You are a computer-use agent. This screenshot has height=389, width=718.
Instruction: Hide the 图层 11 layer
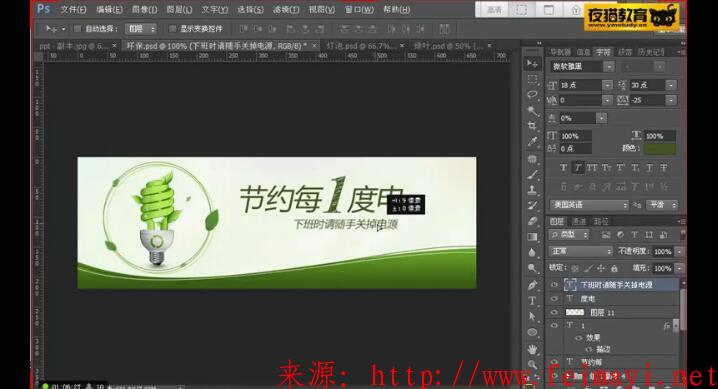click(554, 313)
